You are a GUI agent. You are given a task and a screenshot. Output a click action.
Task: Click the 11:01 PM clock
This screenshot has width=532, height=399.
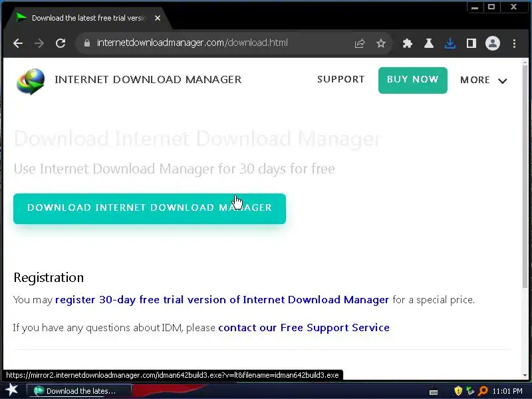(507, 391)
